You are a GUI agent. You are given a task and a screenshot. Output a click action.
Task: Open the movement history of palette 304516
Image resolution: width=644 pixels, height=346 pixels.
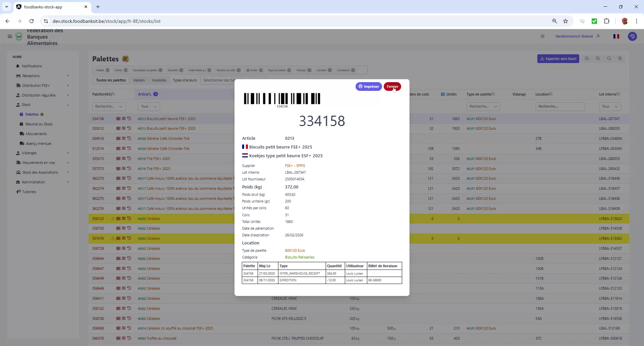pyautogui.click(x=129, y=138)
